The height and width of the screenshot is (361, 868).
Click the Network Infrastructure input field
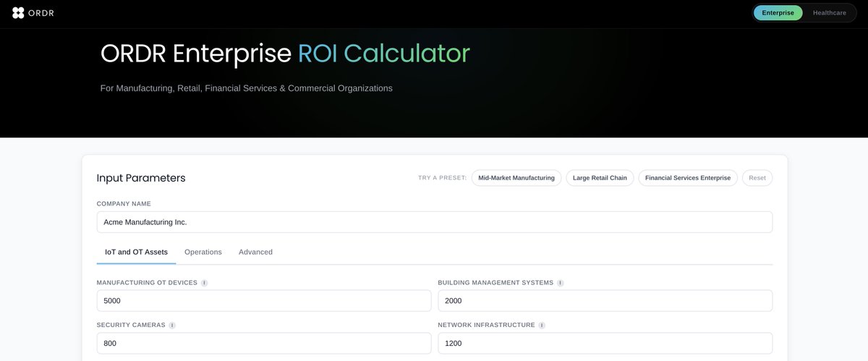[605, 344]
